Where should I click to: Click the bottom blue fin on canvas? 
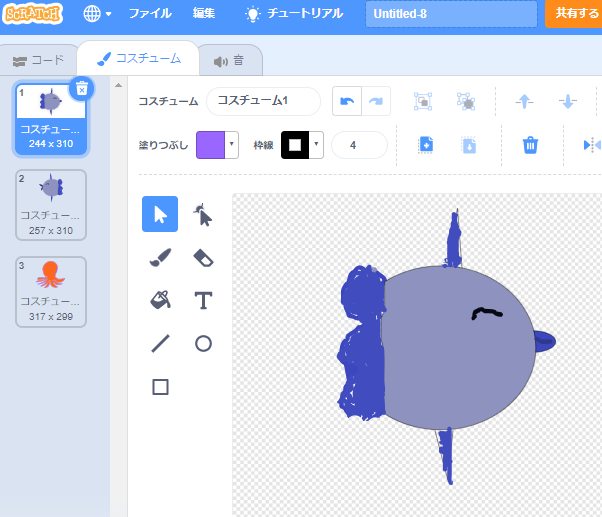447,455
